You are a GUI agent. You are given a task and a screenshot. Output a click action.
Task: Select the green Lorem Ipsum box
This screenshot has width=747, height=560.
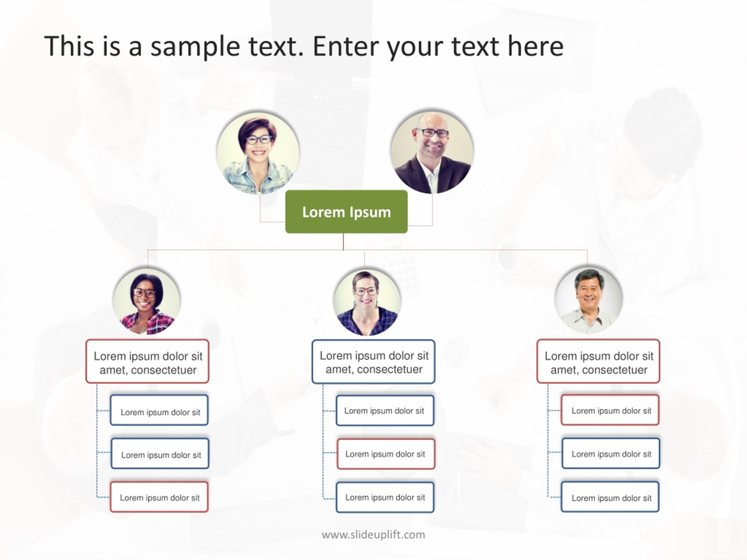[x=346, y=212]
